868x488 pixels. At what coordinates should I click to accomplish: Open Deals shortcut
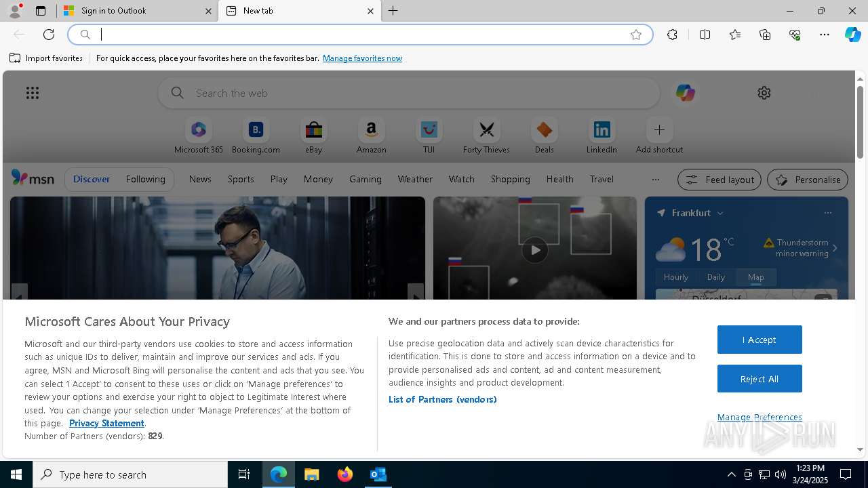coord(544,136)
